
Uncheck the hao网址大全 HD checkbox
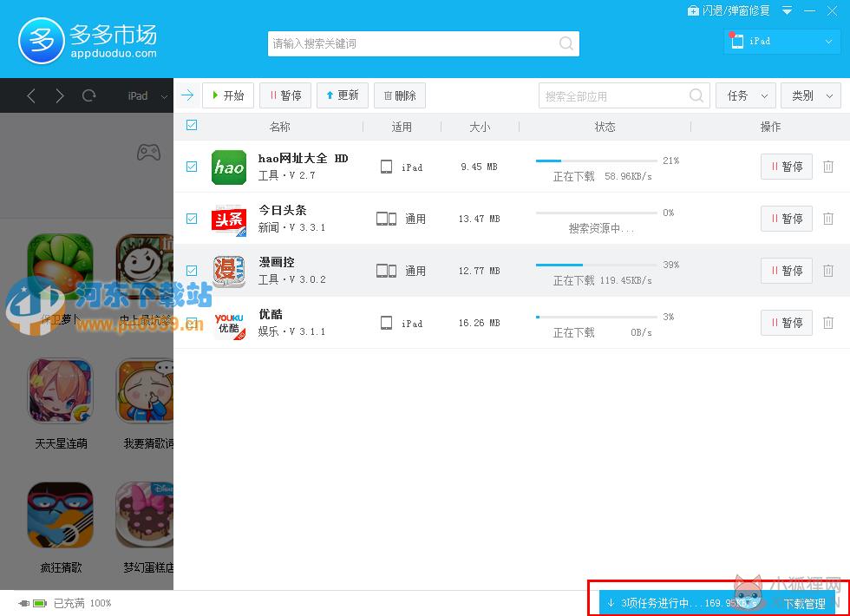[x=192, y=167]
